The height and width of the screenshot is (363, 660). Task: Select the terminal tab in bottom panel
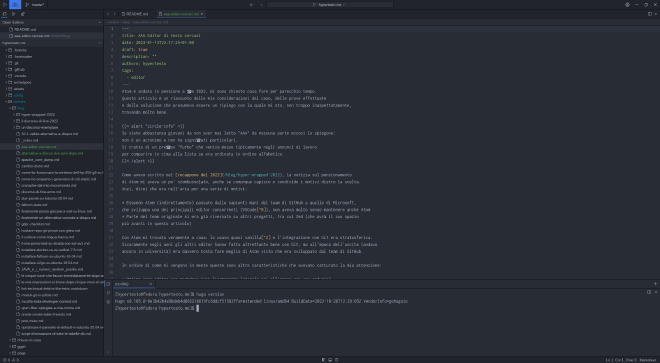[134, 284]
